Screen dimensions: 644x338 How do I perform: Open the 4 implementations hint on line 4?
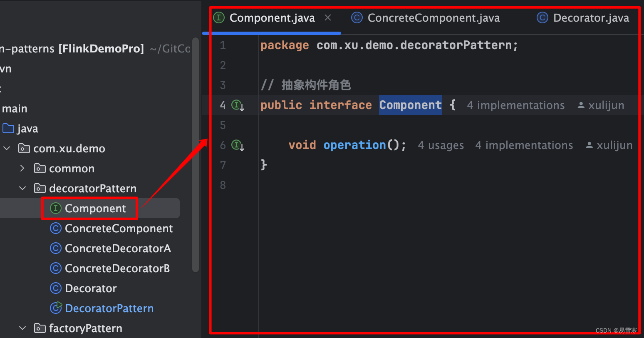point(516,105)
